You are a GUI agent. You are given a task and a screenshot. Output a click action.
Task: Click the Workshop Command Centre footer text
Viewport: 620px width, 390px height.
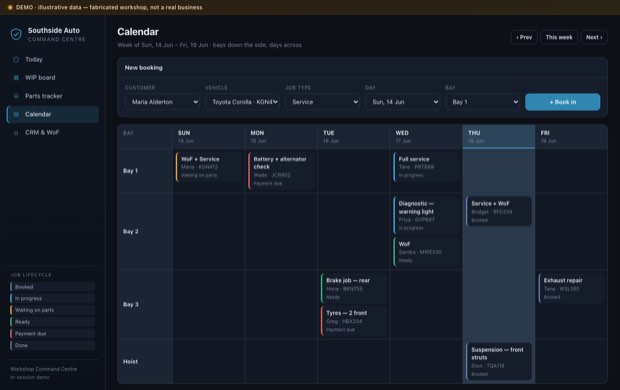(x=43, y=369)
